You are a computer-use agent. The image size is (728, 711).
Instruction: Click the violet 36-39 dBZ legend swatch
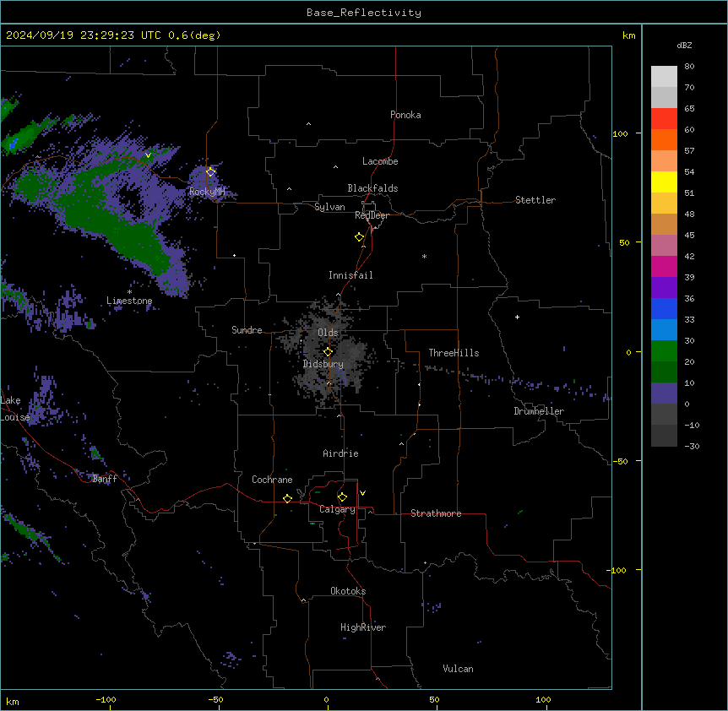[664, 288]
